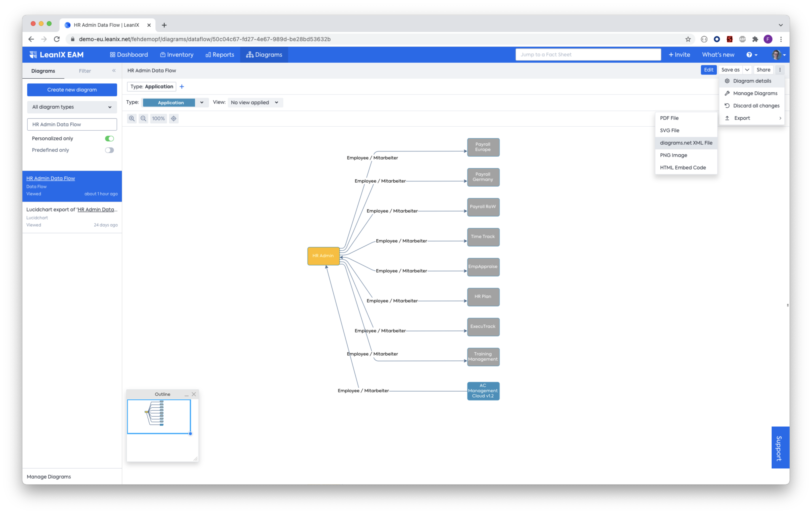Open the Dashboard navigation tab
812x514 pixels.
click(x=129, y=55)
